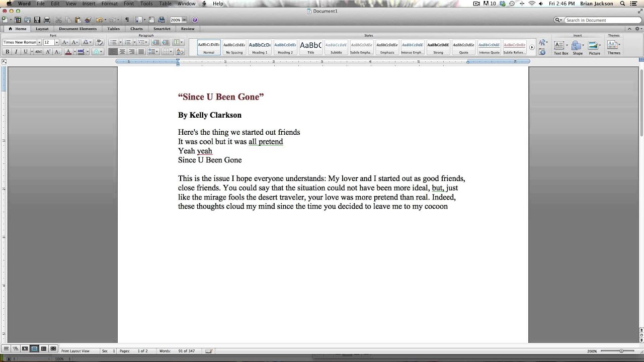Print the document using printer icon

pos(47,20)
